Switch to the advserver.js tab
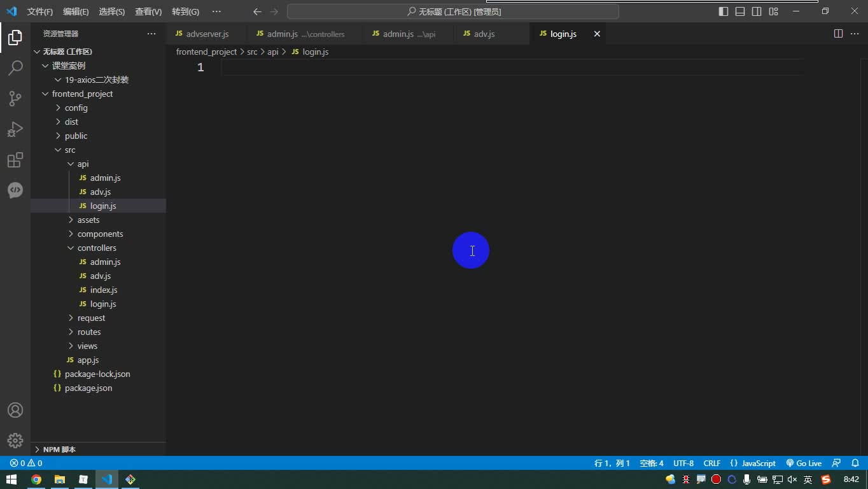Viewport: 868px width, 489px height. 201,34
